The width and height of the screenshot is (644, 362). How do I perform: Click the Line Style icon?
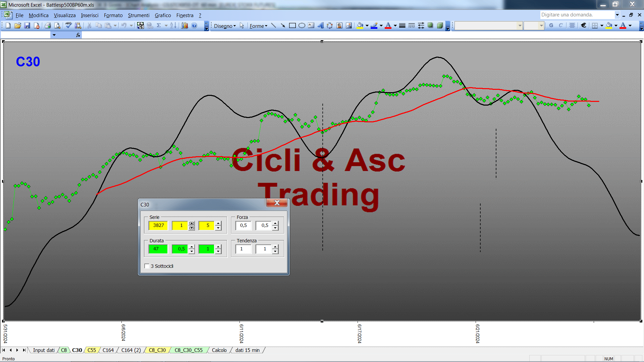402,26
